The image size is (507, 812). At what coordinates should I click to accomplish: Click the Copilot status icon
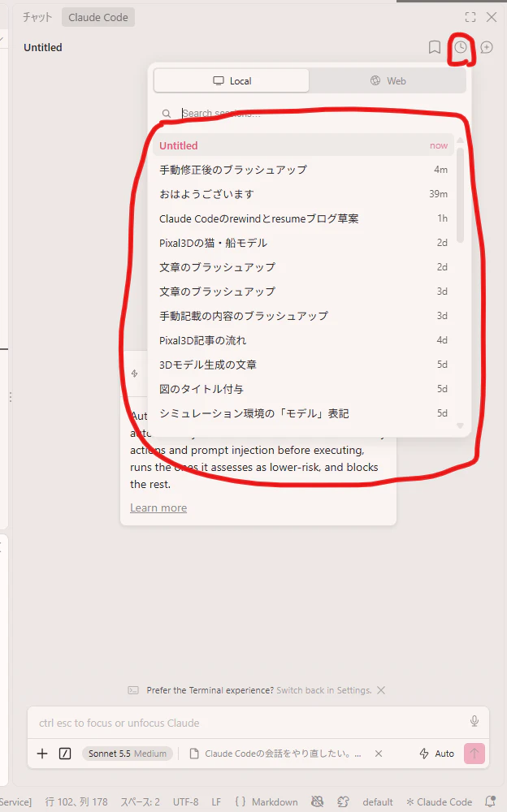[317, 802]
